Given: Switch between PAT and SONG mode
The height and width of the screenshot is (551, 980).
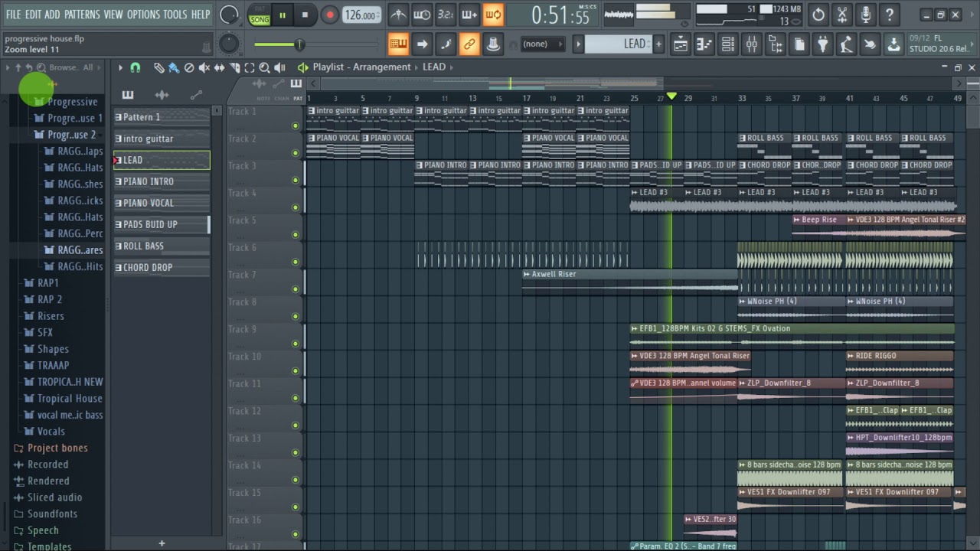Looking at the screenshot, I should (260, 15).
